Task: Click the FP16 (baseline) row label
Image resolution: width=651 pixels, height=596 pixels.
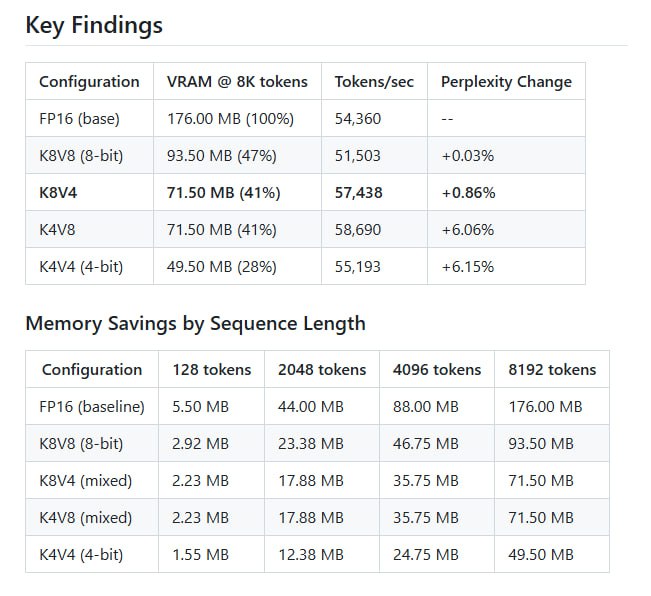Action: [x=93, y=407]
